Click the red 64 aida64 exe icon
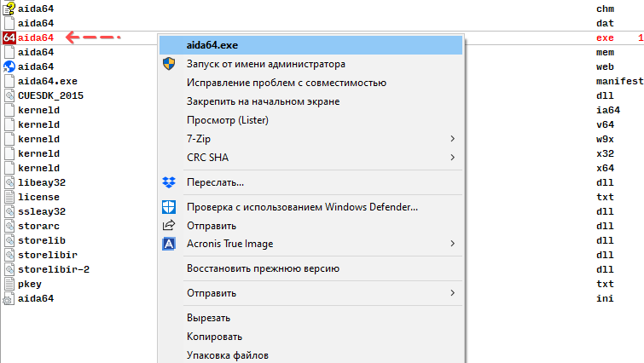This screenshot has height=363, width=644. click(x=9, y=37)
